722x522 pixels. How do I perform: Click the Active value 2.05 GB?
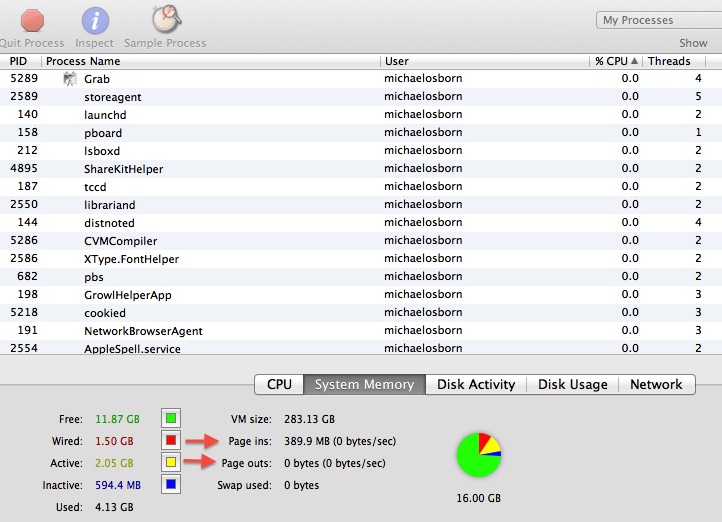point(114,463)
